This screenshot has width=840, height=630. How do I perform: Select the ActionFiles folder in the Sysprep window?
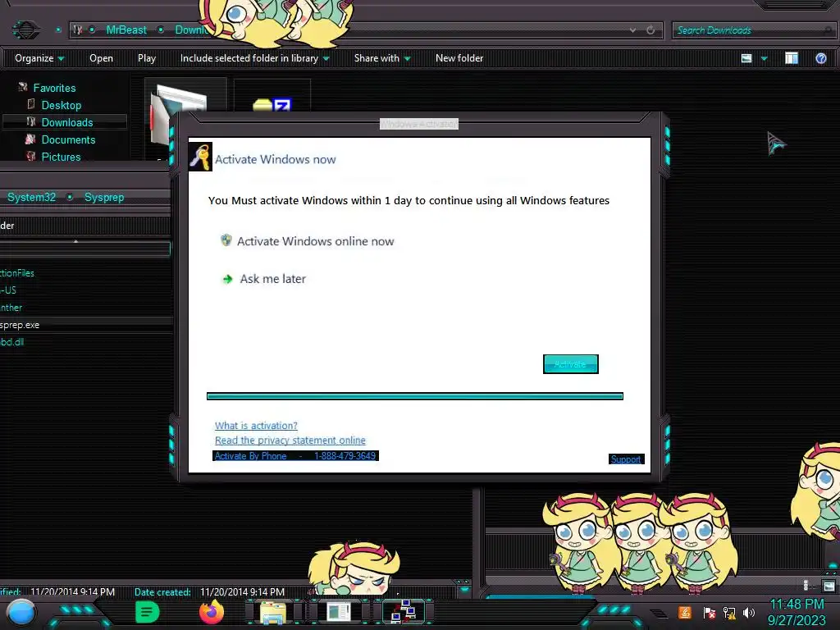pyautogui.click(x=17, y=272)
